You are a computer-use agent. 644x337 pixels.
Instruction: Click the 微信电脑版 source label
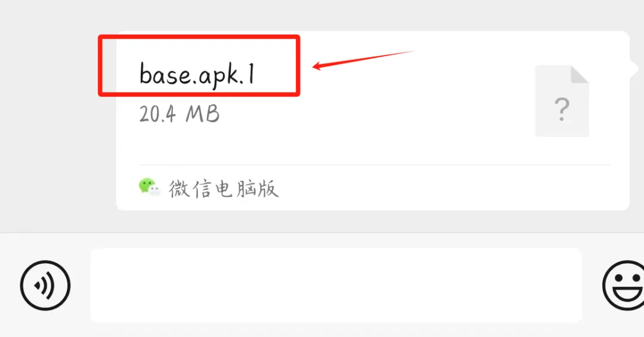coord(224,188)
